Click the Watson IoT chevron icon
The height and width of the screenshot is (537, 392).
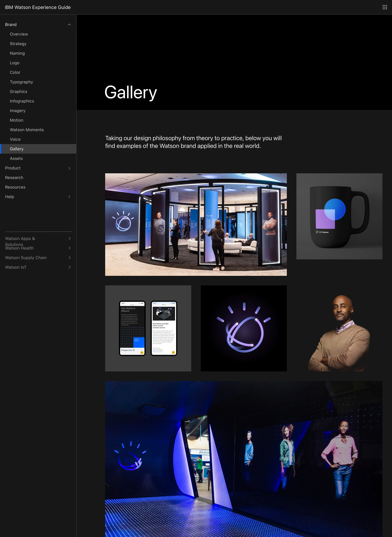coord(69,267)
